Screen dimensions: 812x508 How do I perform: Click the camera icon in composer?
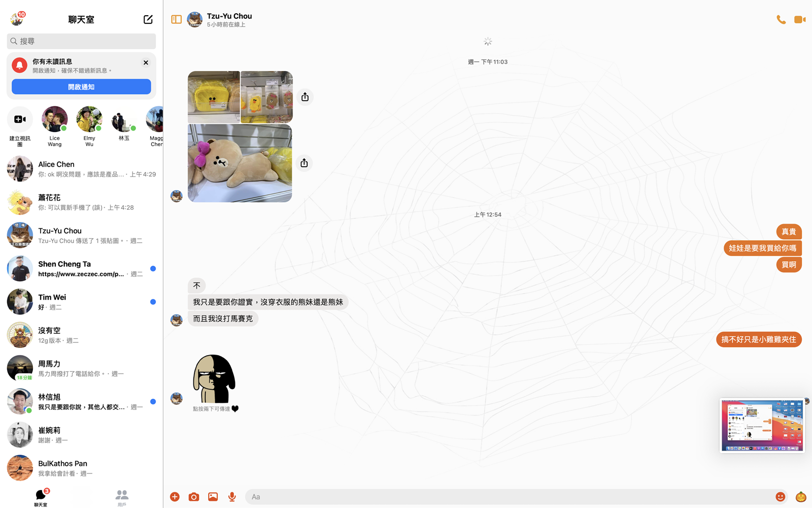194,497
